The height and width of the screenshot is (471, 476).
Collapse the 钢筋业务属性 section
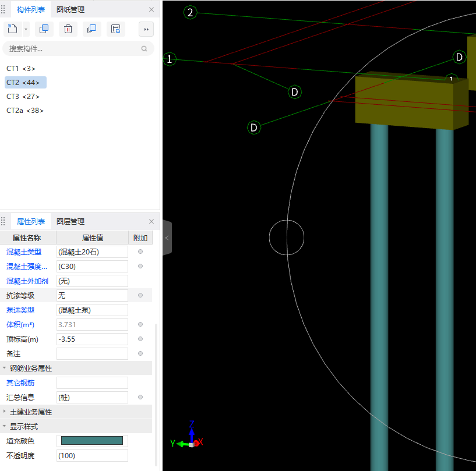coord(4,368)
